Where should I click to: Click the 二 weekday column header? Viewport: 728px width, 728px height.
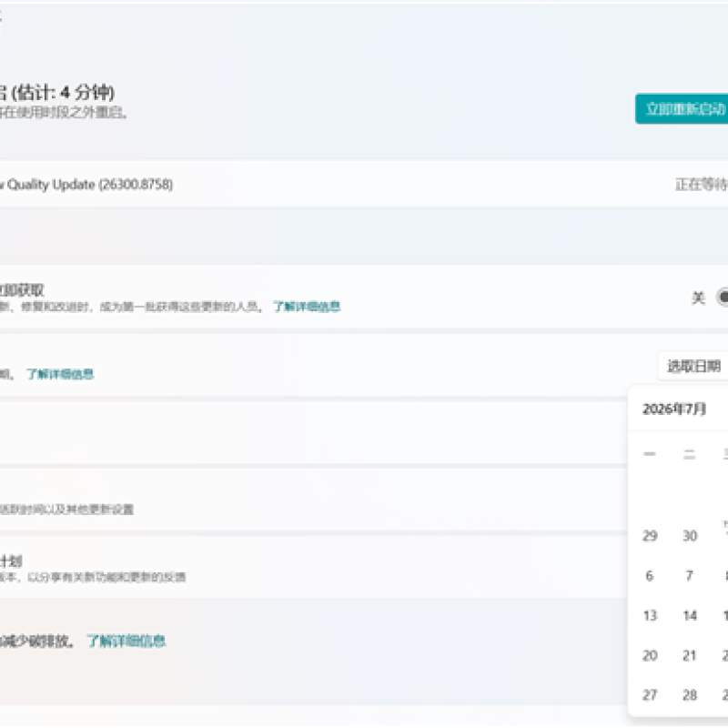tap(690, 454)
